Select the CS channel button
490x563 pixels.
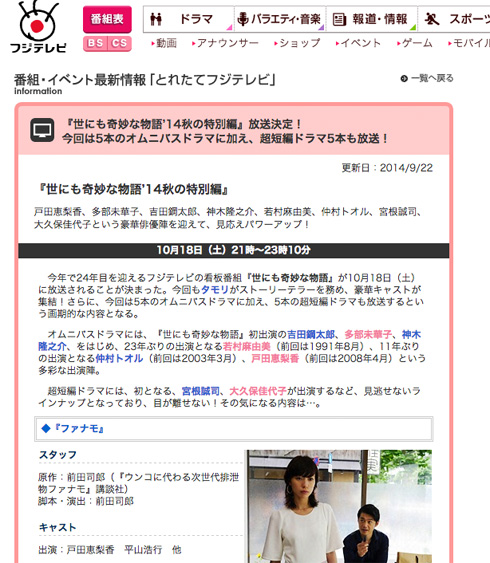(120, 44)
